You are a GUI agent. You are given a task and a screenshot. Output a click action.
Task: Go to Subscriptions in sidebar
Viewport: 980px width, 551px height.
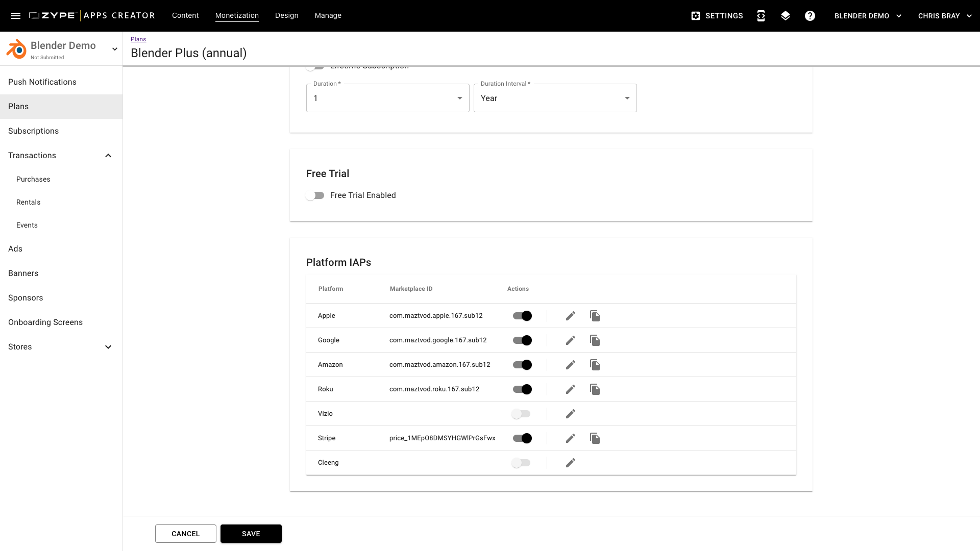[x=33, y=131]
